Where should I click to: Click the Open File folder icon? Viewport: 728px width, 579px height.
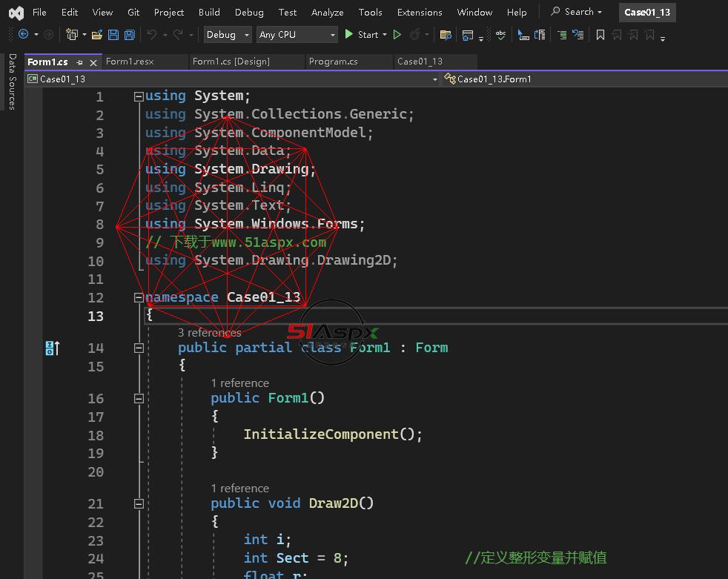click(x=96, y=34)
